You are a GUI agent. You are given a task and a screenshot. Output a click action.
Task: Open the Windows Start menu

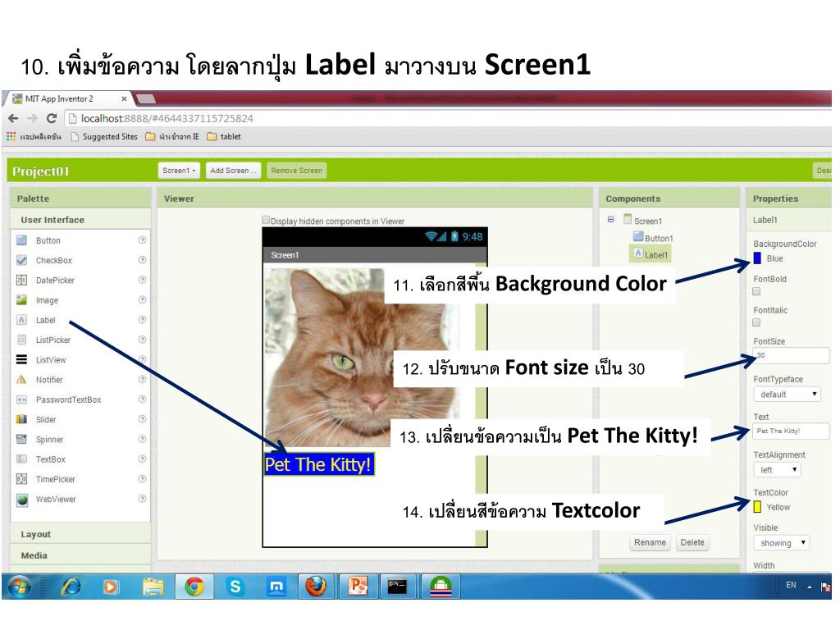coord(20,587)
